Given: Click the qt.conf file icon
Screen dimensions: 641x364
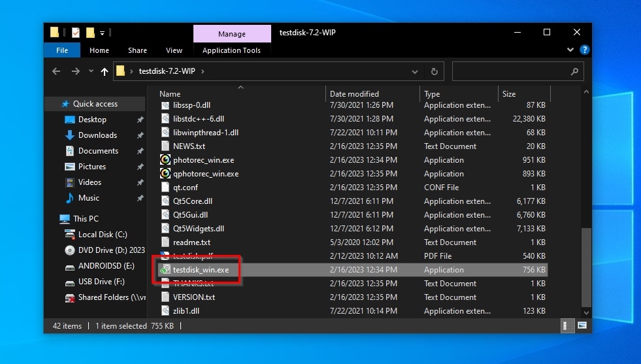Looking at the screenshot, I should click(x=165, y=188).
